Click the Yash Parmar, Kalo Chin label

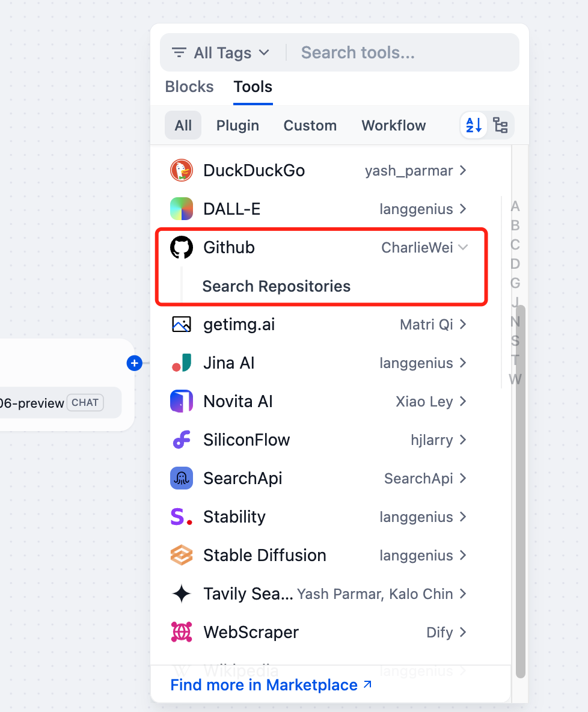pyautogui.click(x=375, y=594)
